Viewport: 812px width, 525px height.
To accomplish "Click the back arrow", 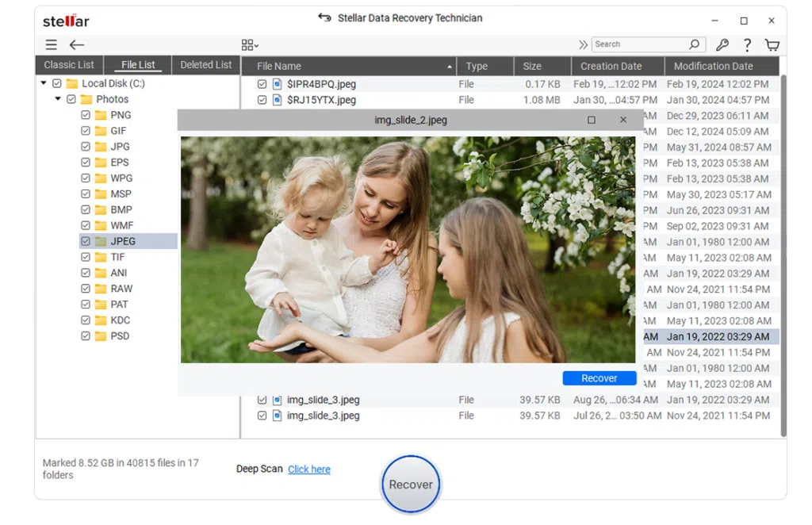I will [x=77, y=45].
